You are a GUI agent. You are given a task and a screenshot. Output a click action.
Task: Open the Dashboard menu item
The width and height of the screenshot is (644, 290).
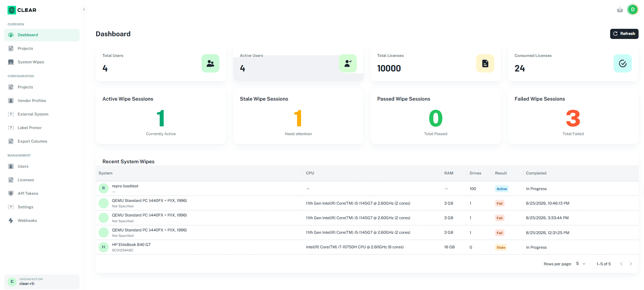(42, 35)
